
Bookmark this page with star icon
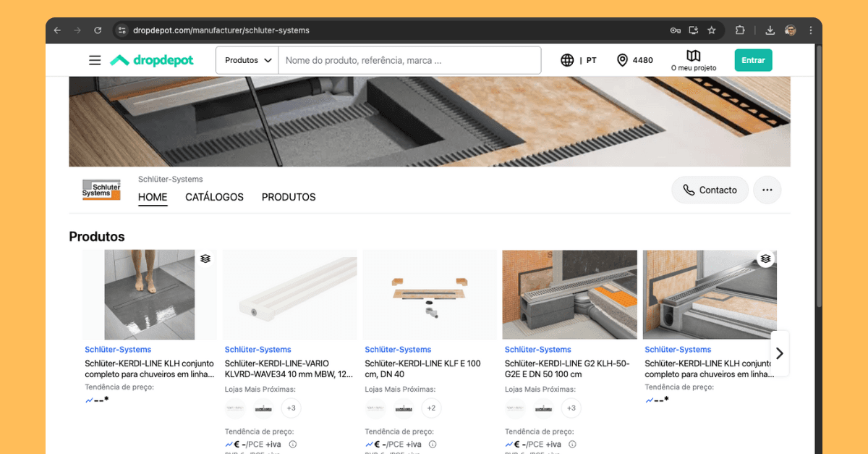712,30
